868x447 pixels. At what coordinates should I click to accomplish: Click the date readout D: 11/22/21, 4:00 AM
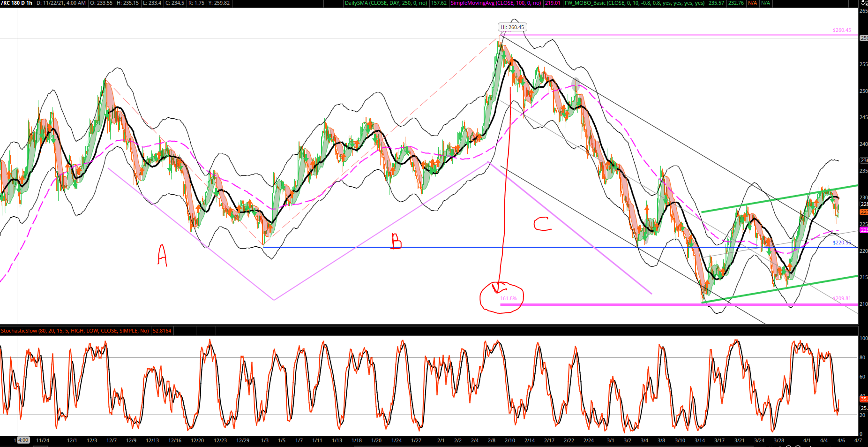[61, 3]
